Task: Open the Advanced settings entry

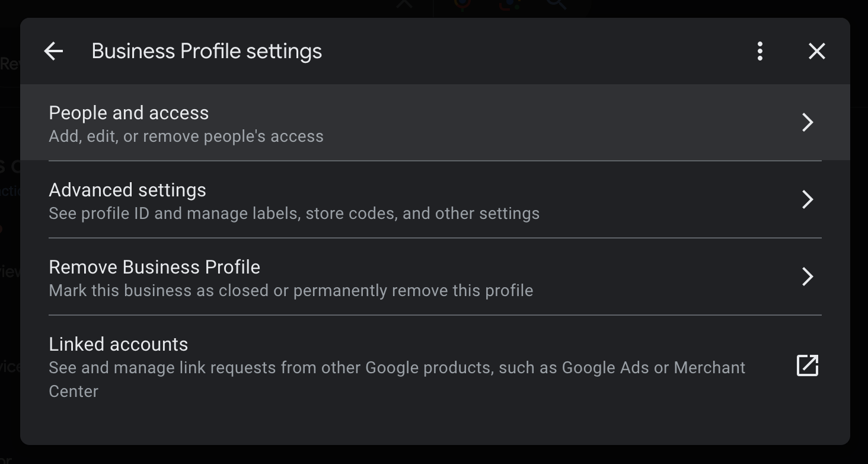Action: (127, 190)
